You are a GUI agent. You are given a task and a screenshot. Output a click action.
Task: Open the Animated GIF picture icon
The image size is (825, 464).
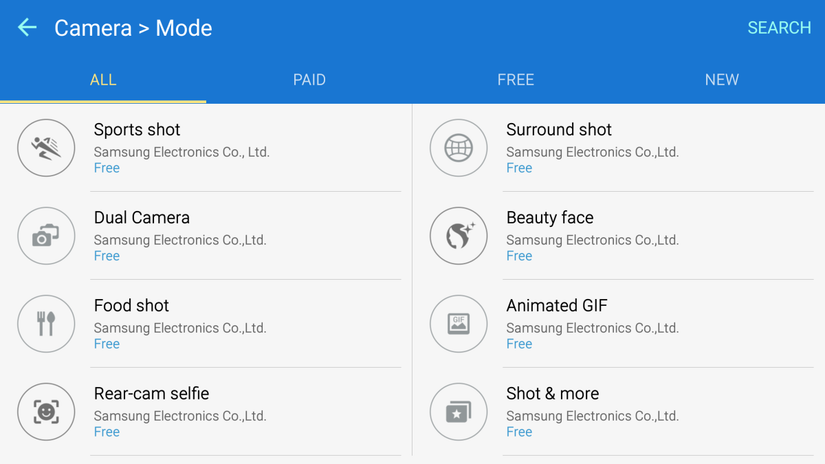click(x=459, y=324)
